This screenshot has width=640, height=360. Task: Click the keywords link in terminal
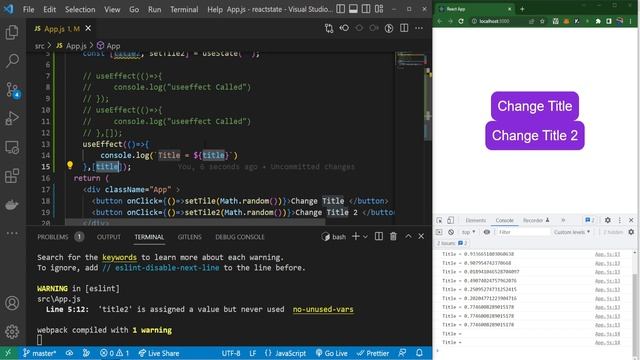pyautogui.click(x=119, y=258)
